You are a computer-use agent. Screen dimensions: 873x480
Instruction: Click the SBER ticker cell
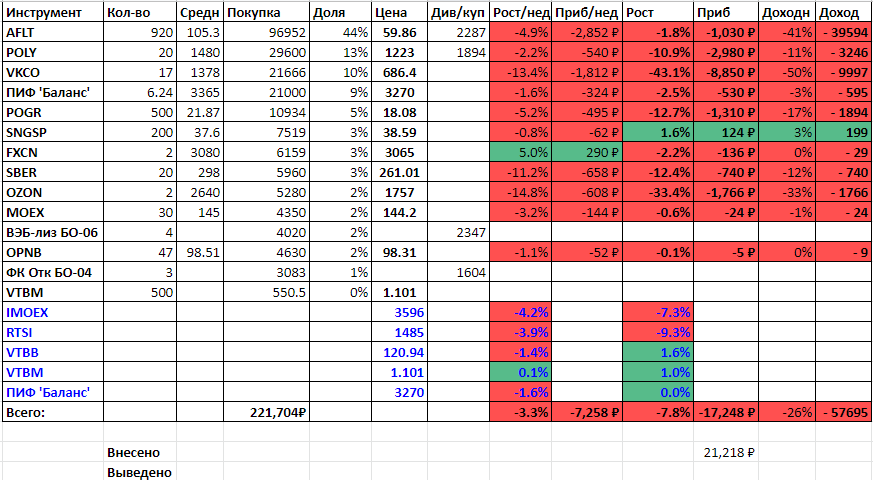(53, 173)
